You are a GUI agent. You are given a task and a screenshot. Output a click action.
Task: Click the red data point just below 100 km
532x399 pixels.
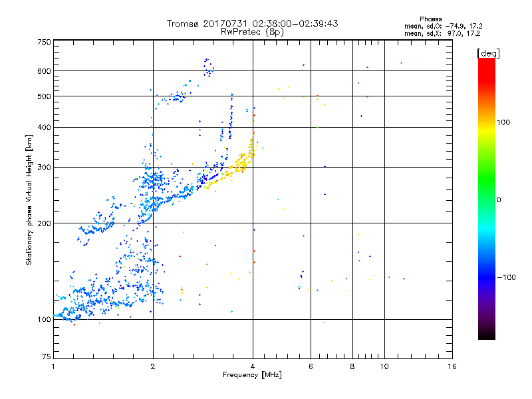click(74, 325)
